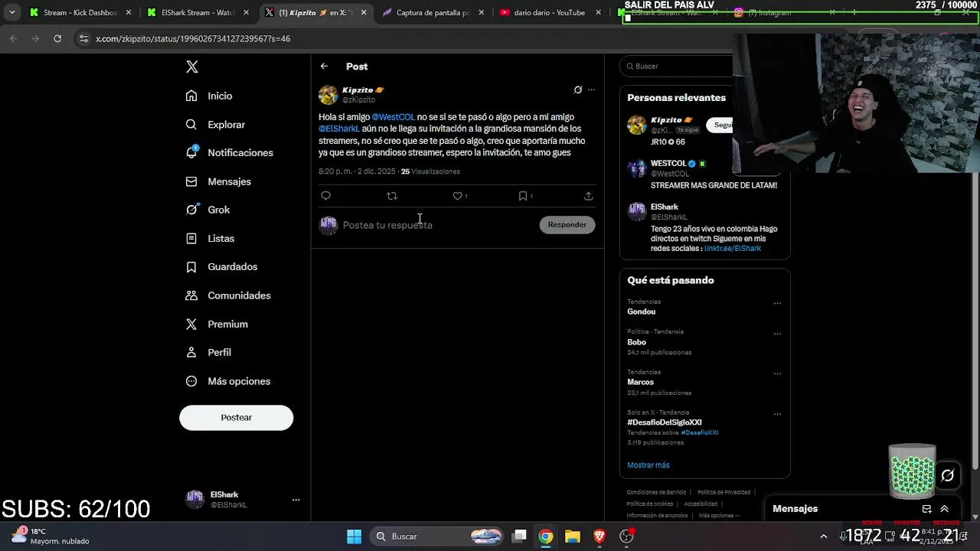980x551 pixels.
Task: Open Notificaciones in the sidebar
Action: coord(229,152)
